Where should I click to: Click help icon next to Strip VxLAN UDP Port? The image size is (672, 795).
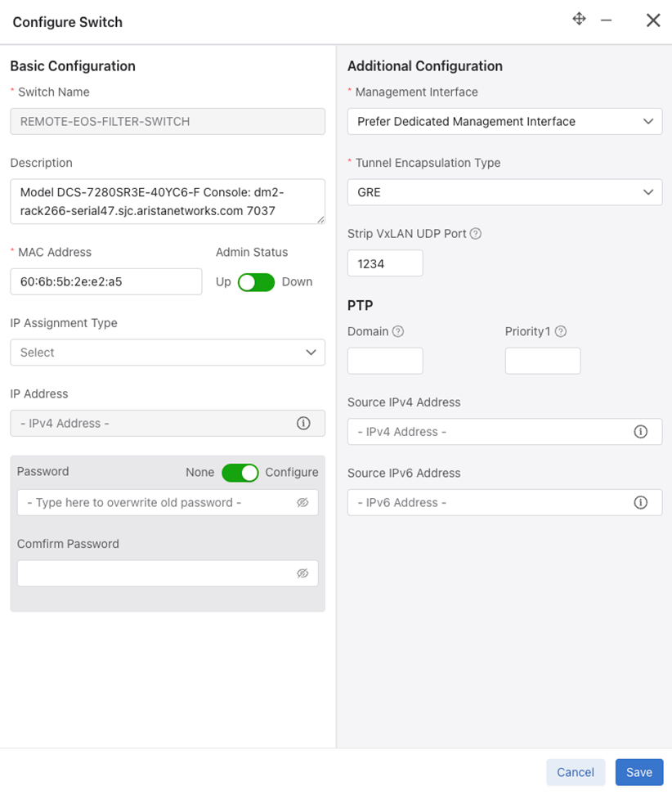click(x=475, y=234)
